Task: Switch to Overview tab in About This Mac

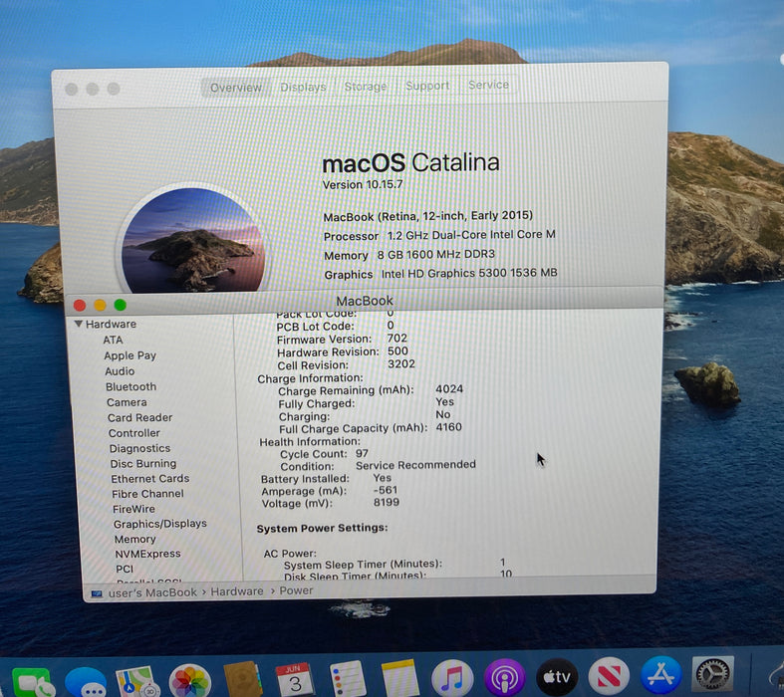Action: point(236,88)
